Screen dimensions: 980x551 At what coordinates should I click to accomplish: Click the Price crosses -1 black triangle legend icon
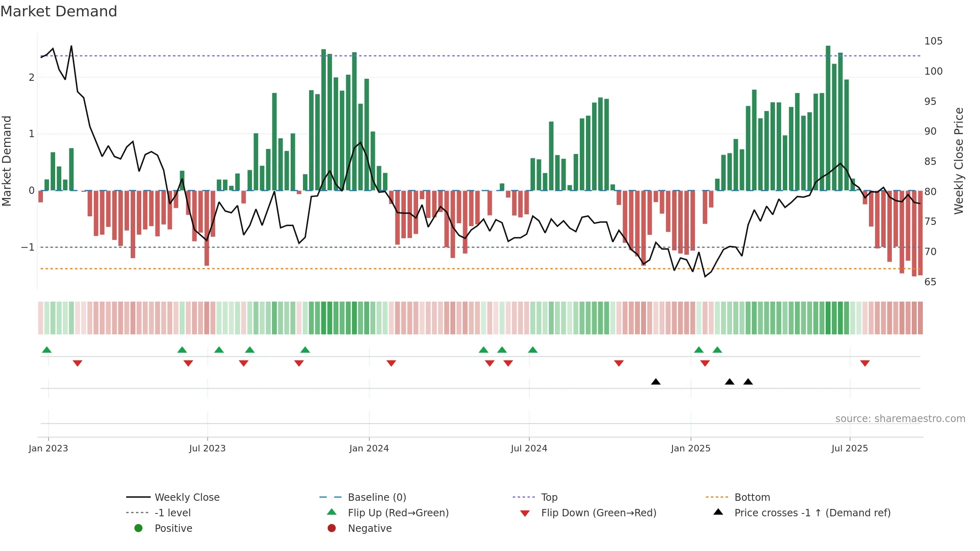pos(718,512)
